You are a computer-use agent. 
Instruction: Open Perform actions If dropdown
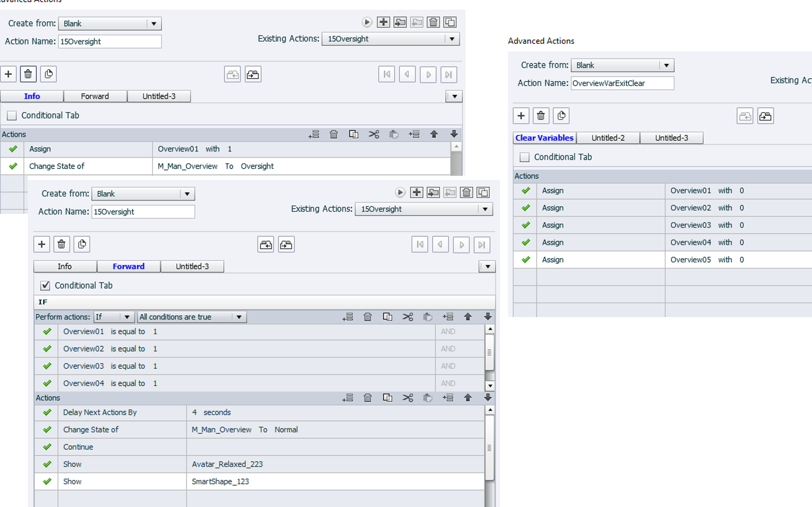click(x=114, y=317)
